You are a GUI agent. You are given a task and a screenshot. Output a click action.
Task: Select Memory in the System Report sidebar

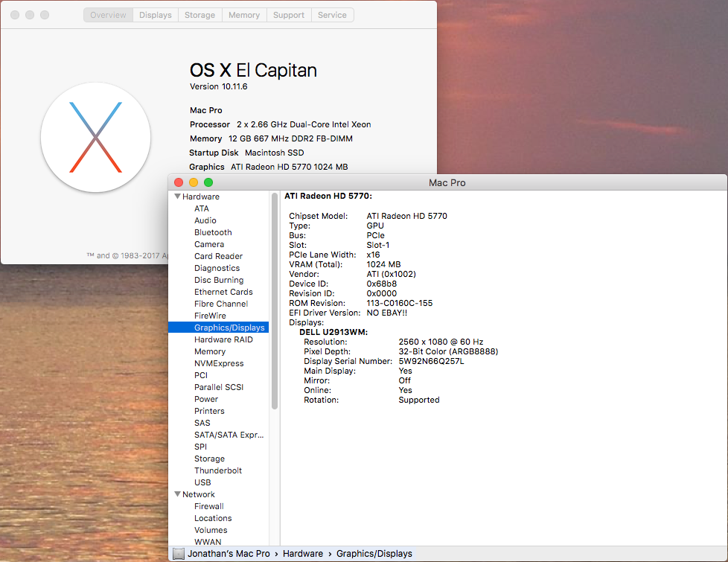[x=210, y=351]
